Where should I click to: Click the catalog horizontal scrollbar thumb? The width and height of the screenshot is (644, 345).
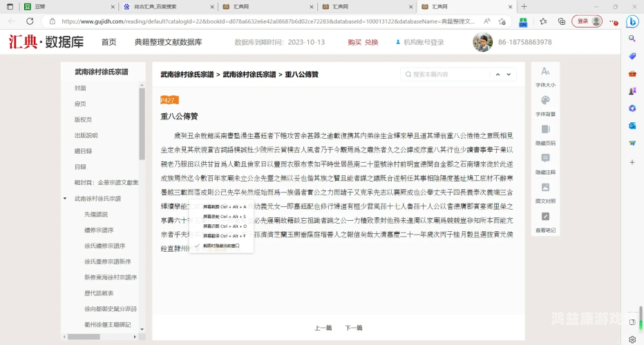tap(84, 337)
